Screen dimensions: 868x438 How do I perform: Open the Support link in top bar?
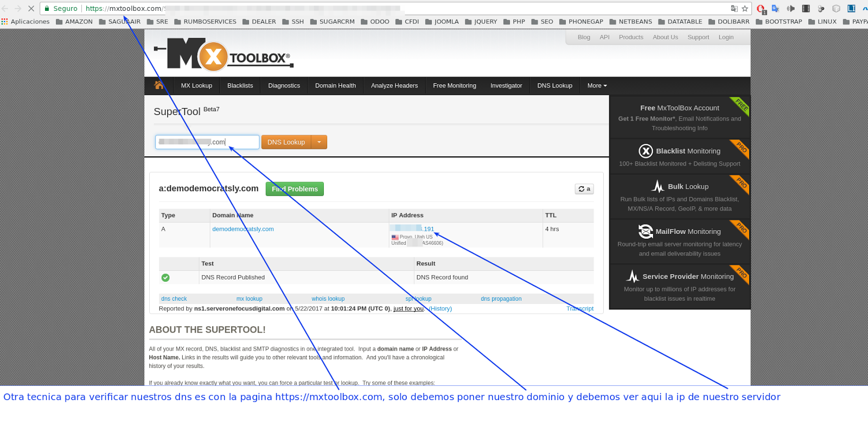[x=698, y=37]
